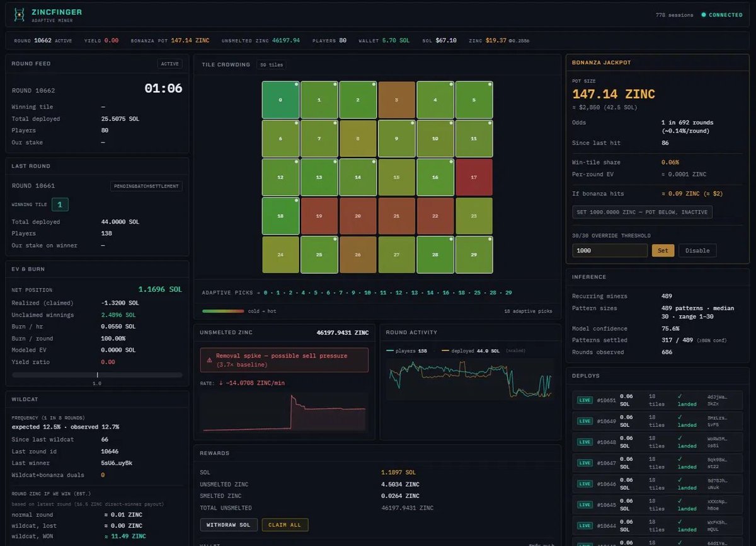756x546 pixels.
Task: Click the 30 tiles badge in Tile Crowding
Action: click(x=272, y=64)
